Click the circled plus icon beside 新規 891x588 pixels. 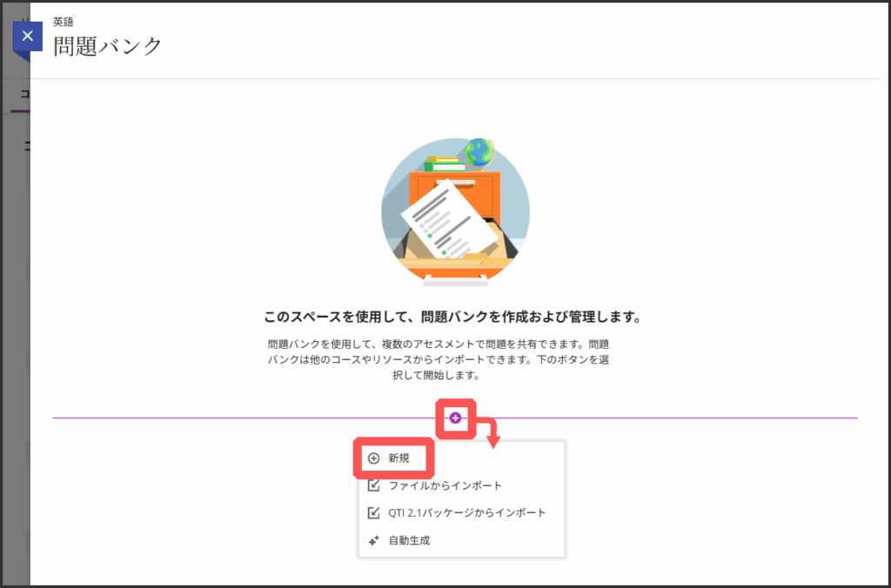click(x=374, y=458)
